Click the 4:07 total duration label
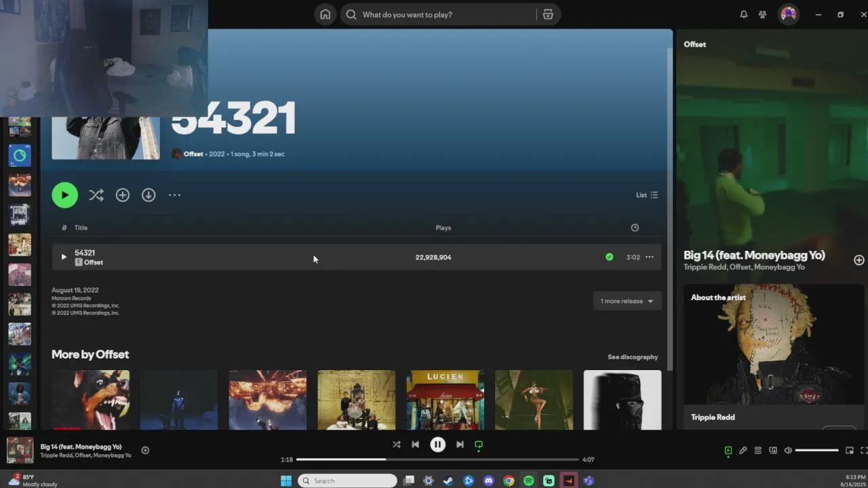The width and height of the screenshot is (868, 488). (588, 460)
